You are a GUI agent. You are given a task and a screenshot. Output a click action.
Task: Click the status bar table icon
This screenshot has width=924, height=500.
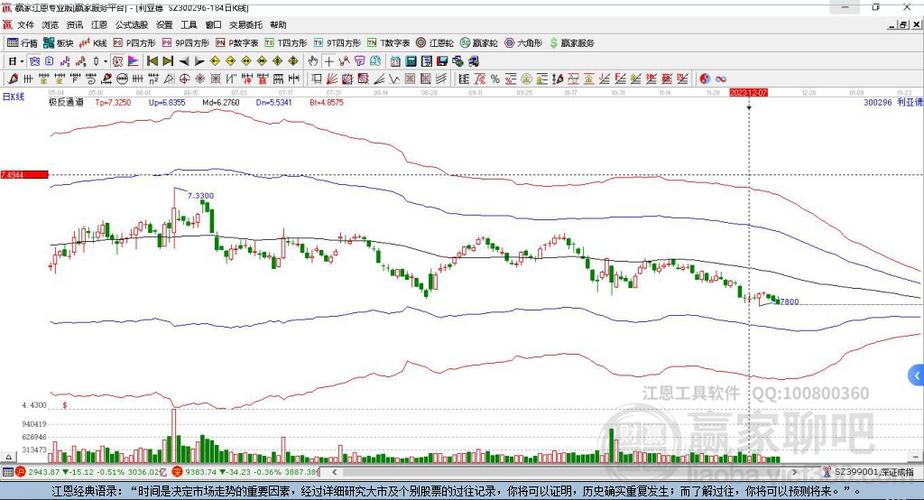pyautogui.click(x=7, y=472)
